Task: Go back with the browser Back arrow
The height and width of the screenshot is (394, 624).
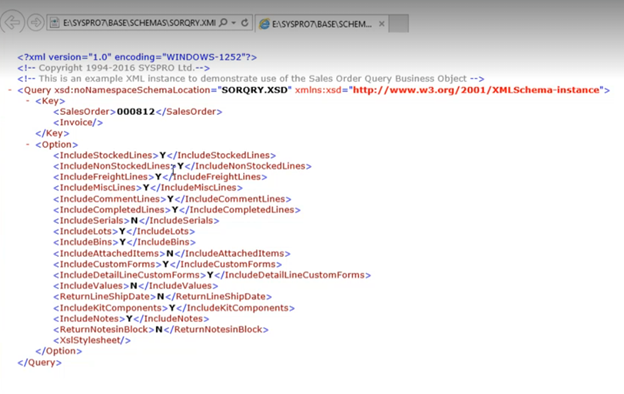Action: (x=12, y=22)
